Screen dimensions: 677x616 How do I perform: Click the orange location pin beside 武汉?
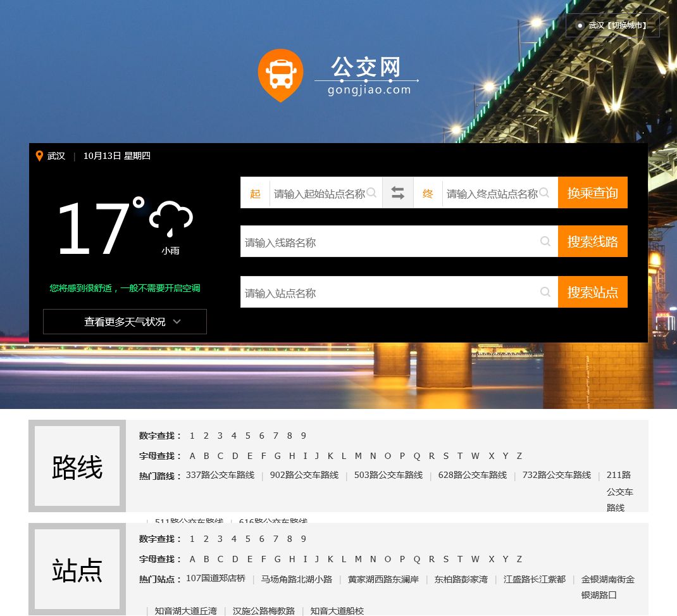coord(39,156)
